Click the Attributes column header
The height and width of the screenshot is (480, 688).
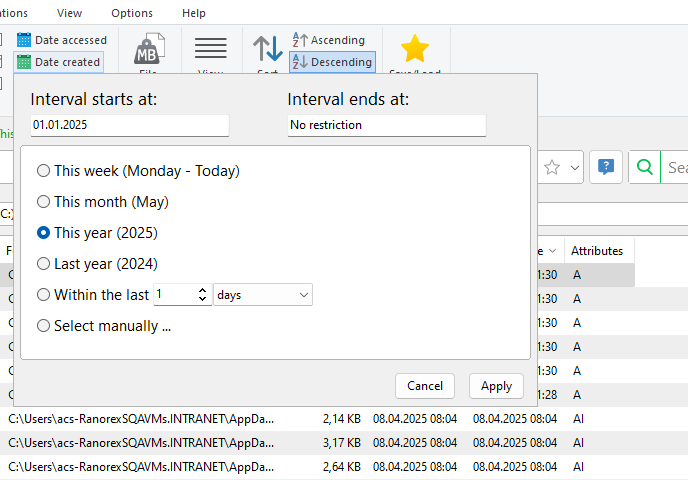coord(597,251)
